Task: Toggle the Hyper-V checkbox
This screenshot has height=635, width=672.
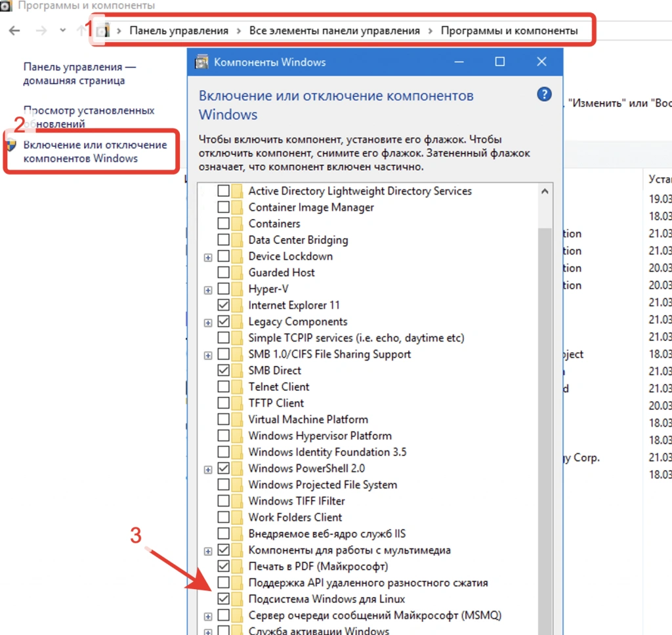Action: point(223,289)
